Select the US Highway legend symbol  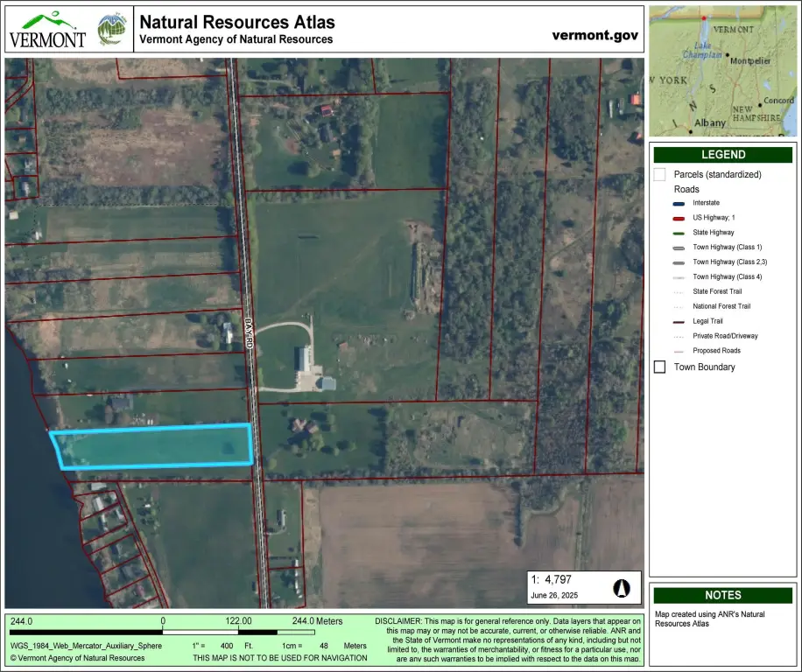tap(679, 217)
